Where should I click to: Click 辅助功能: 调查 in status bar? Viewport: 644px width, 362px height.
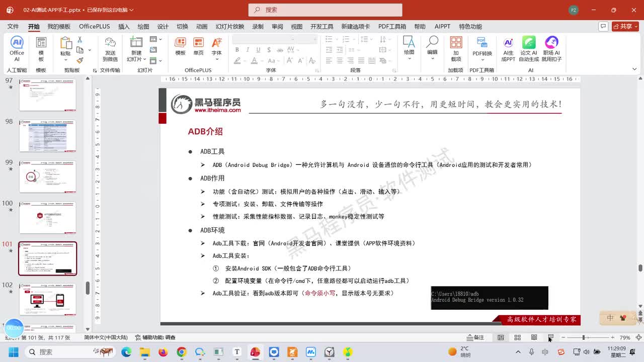[155, 338]
